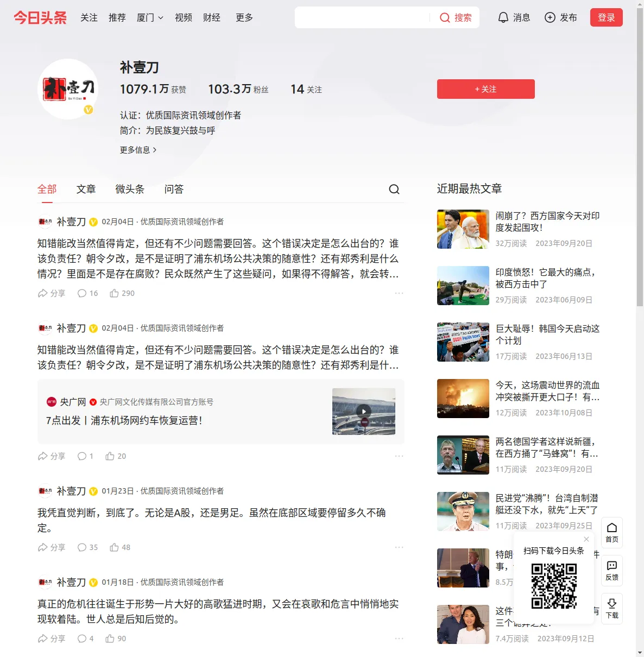Viewport: 644px width, 657px height.
Task: Go to 关注 in top navigation
Action: (89, 17)
